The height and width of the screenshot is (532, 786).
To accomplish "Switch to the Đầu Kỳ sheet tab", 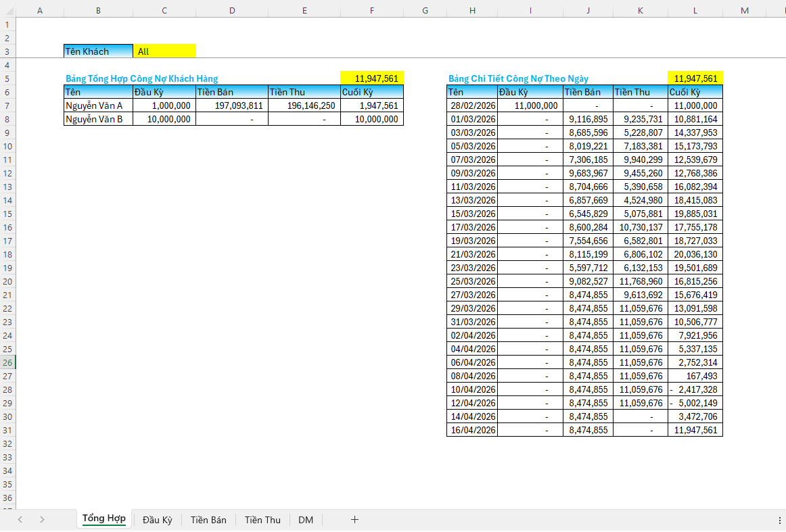I will tap(158, 519).
